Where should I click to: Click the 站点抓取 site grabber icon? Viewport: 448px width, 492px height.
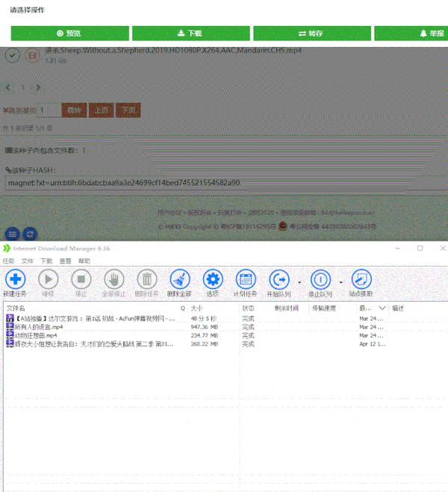tap(361, 279)
